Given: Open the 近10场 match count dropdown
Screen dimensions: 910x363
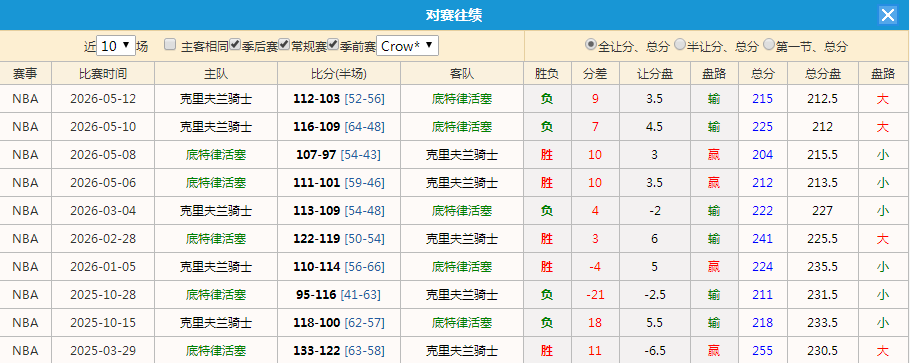Looking at the screenshot, I should 116,46.
